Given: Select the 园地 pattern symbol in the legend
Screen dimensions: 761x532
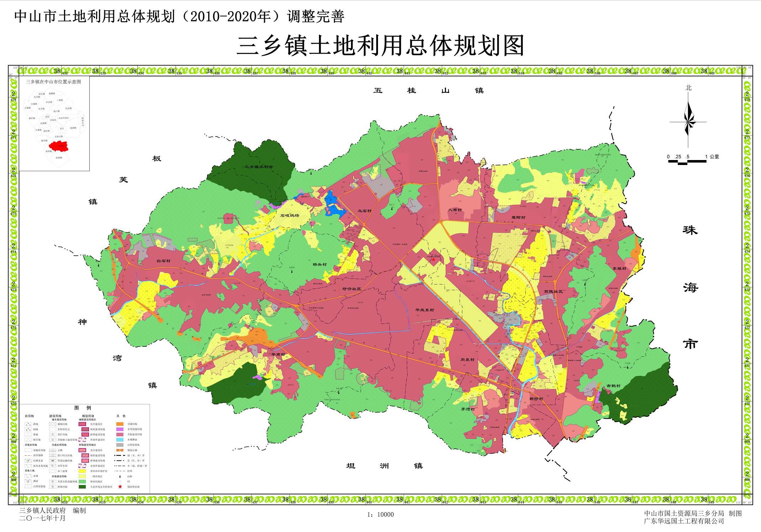Looking at the screenshot, I should coord(28,429).
